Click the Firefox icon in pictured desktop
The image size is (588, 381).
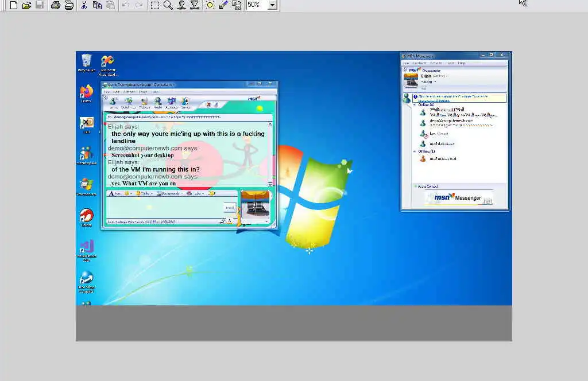pyautogui.click(x=87, y=94)
